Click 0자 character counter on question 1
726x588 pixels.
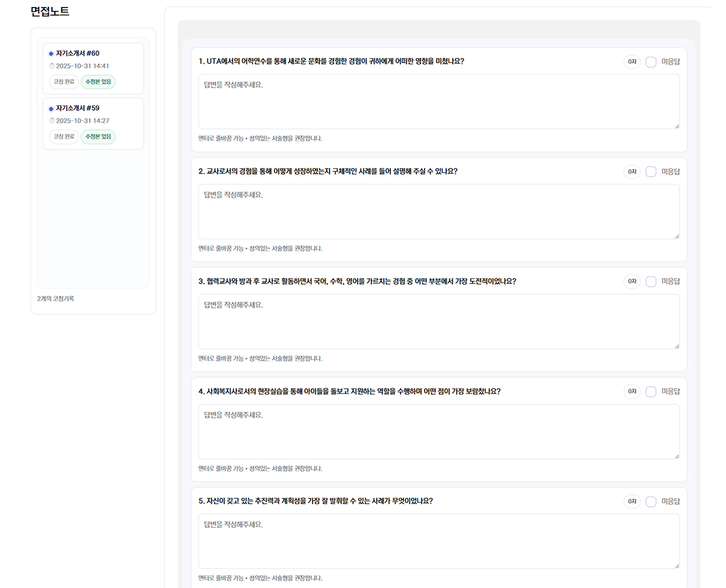632,62
